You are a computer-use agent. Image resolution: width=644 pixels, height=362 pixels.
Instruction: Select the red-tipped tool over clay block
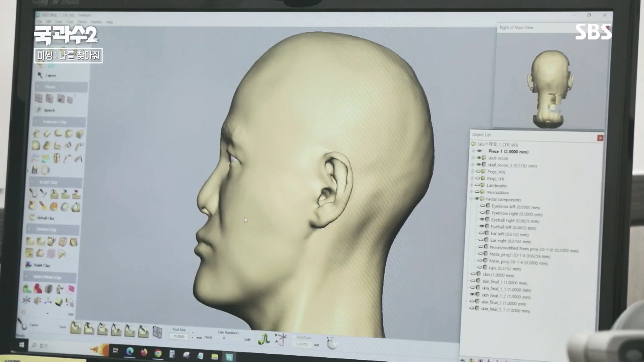tap(77, 194)
